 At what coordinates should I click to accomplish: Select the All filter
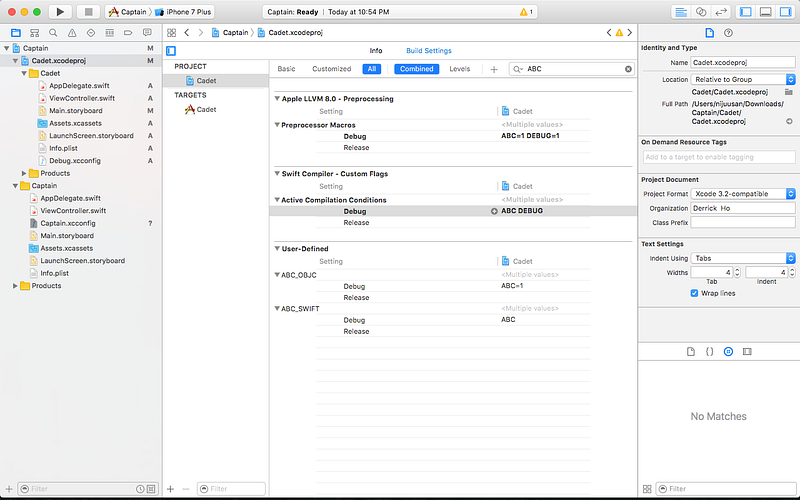point(372,69)
